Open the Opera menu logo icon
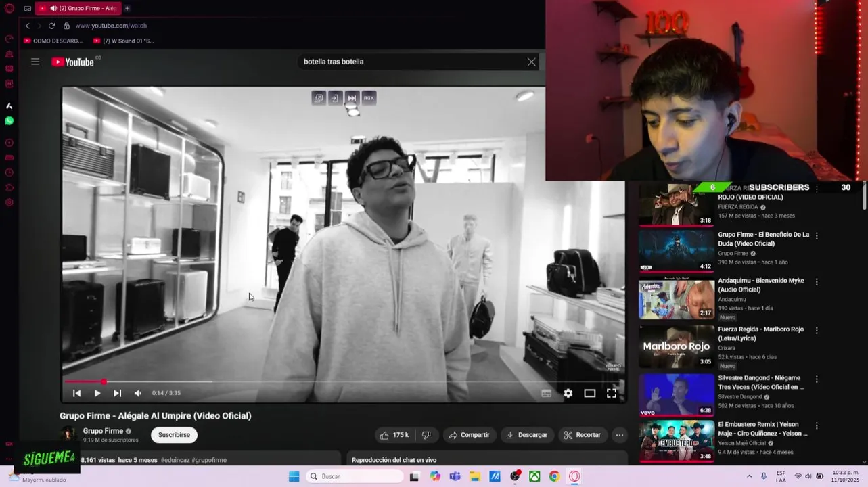Image resolution: width=868 pixels, height=487 pixels. [x=9, y=8]
